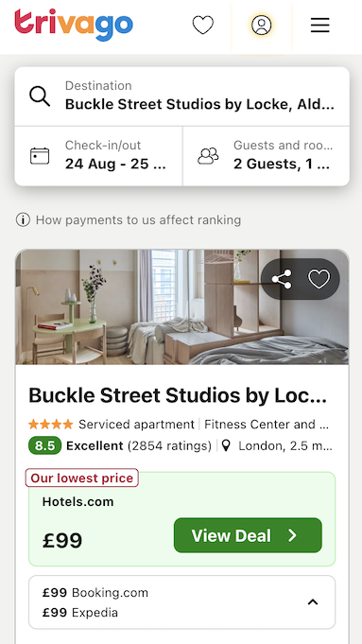Edit the Destination field
This screenshot has width=362, height=644.
click(182, 96)
